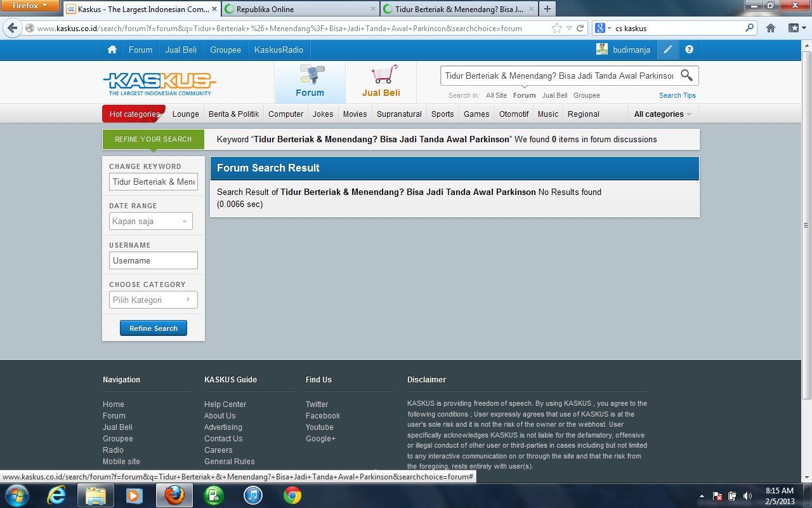This screenshot has height=508, width=812.
Task: Open iTunes from the taskbar
Action: coord(253,495)
